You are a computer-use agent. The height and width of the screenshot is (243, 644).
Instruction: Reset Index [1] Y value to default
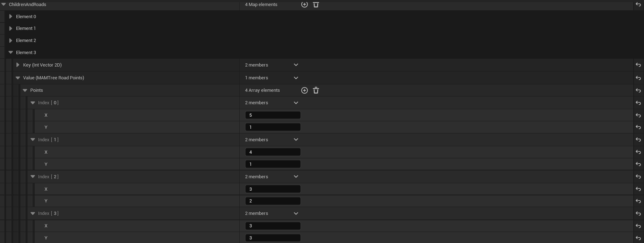[x=638, y=164]
